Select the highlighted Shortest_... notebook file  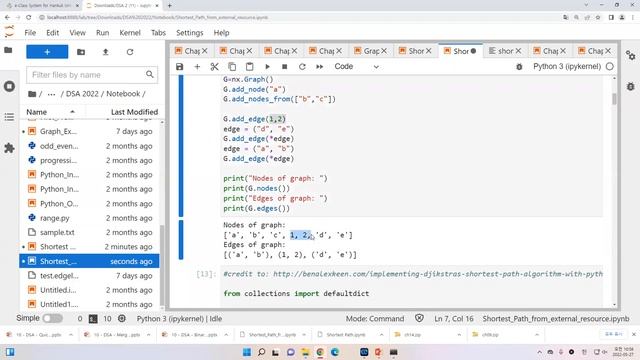90,261
